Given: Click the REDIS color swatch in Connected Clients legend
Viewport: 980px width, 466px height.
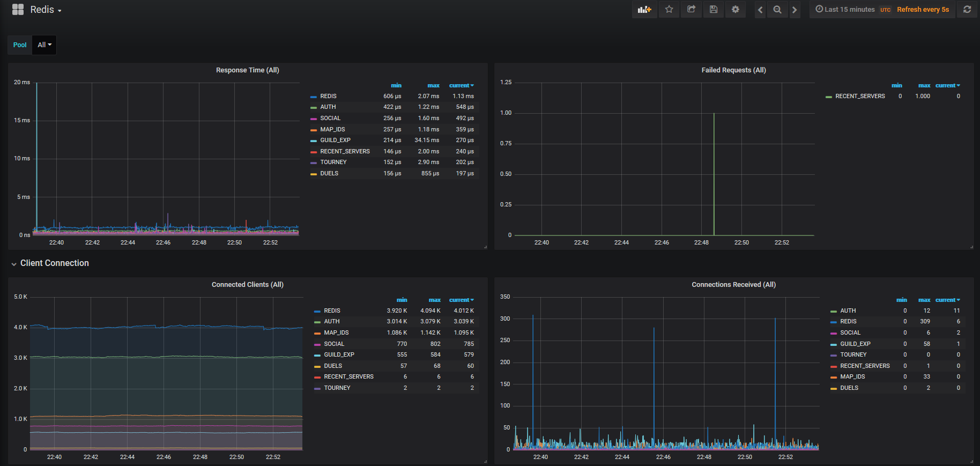Looking at the screenshot, I should (x=317, y=312).
